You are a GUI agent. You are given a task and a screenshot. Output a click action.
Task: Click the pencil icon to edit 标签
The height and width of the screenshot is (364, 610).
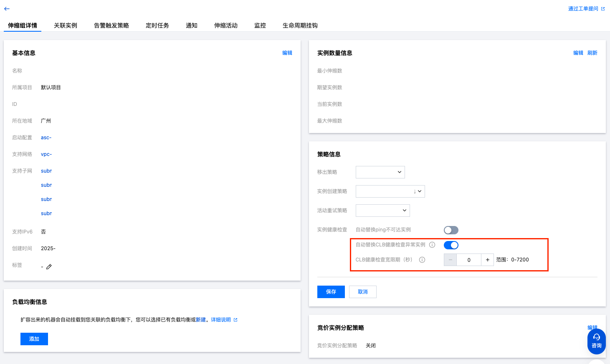point(49,267)
